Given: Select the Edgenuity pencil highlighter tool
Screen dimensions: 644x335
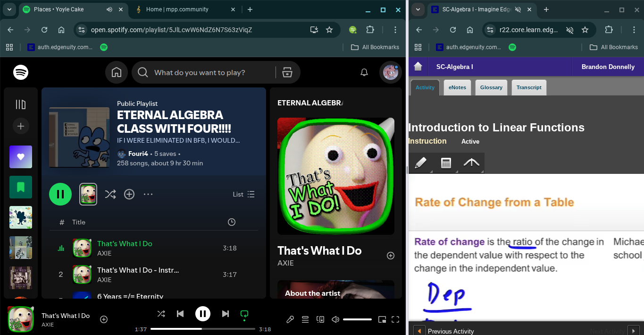Looking at the screenshot, I should click(x=420, y=163).
